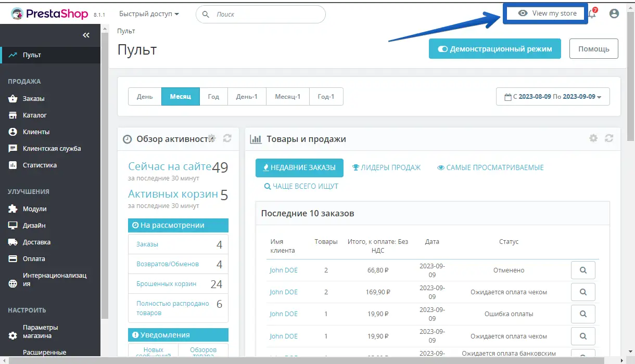
Task: Collapse the sidebar with double-chevron icon
Action: pos(86,35)
